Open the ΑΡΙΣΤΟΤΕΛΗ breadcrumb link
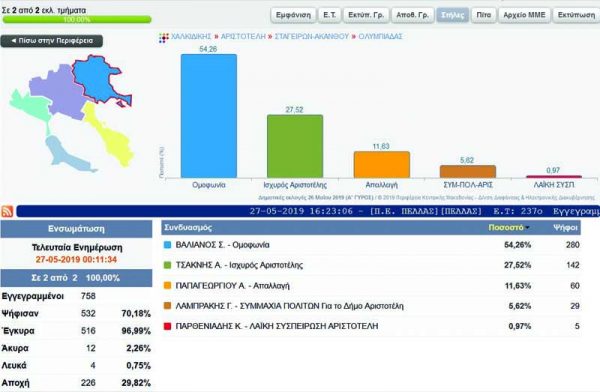Screen dimensions: 600x392 tap(243, 37)
